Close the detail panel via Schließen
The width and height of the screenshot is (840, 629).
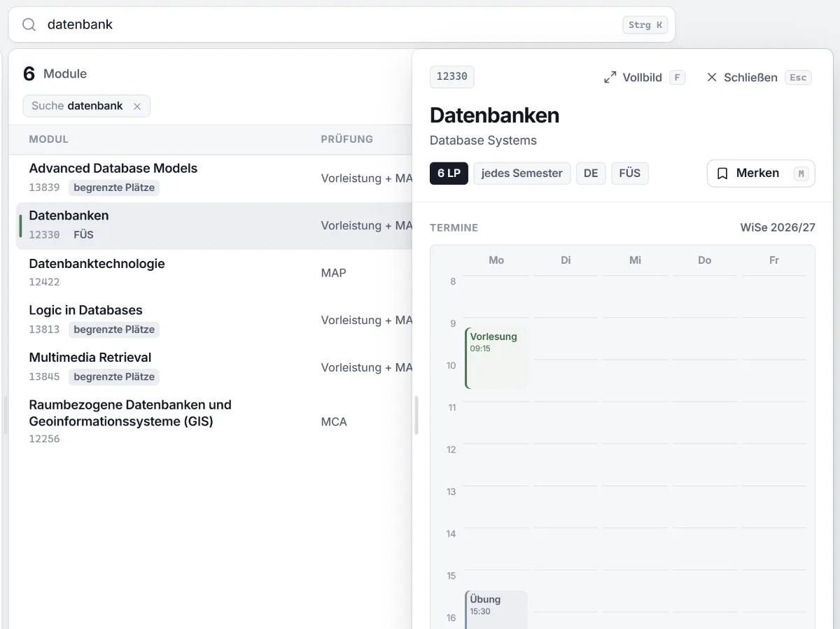click(x=758, y=78)
